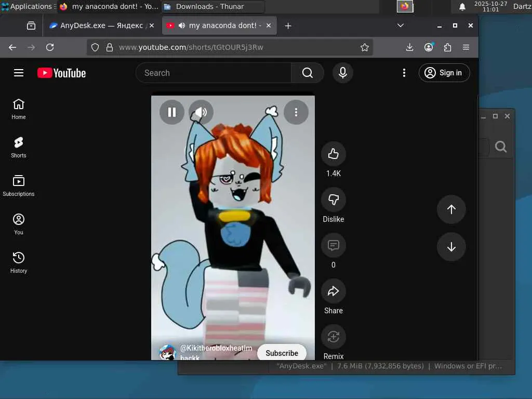Viewport: 532px width, 399px height.
Task: Pause the Shorts video
Action: click(171, 112)
